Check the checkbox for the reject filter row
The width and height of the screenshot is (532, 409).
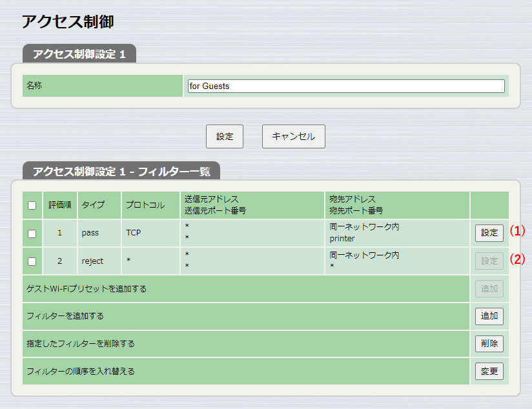point(32,261)
